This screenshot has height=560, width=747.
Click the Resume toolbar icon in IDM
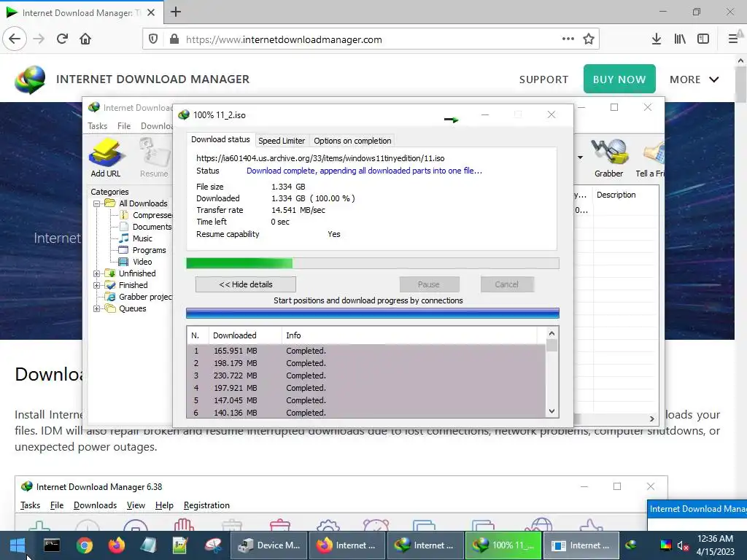(x=155, y=157)
